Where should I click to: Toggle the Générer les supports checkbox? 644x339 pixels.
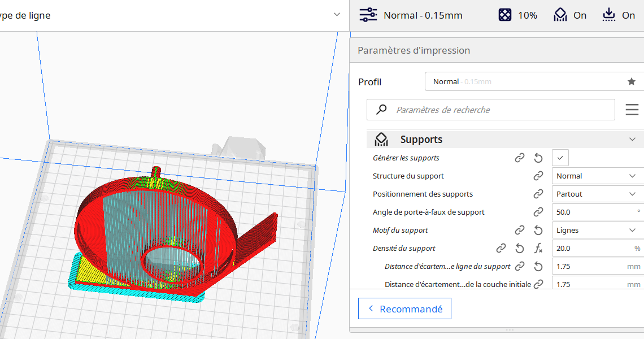(560, 158)
